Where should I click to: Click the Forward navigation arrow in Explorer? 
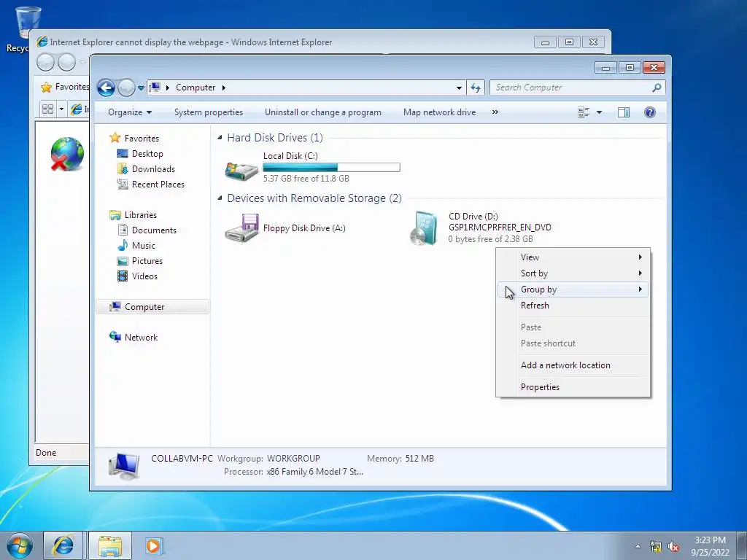coord(126,87)
